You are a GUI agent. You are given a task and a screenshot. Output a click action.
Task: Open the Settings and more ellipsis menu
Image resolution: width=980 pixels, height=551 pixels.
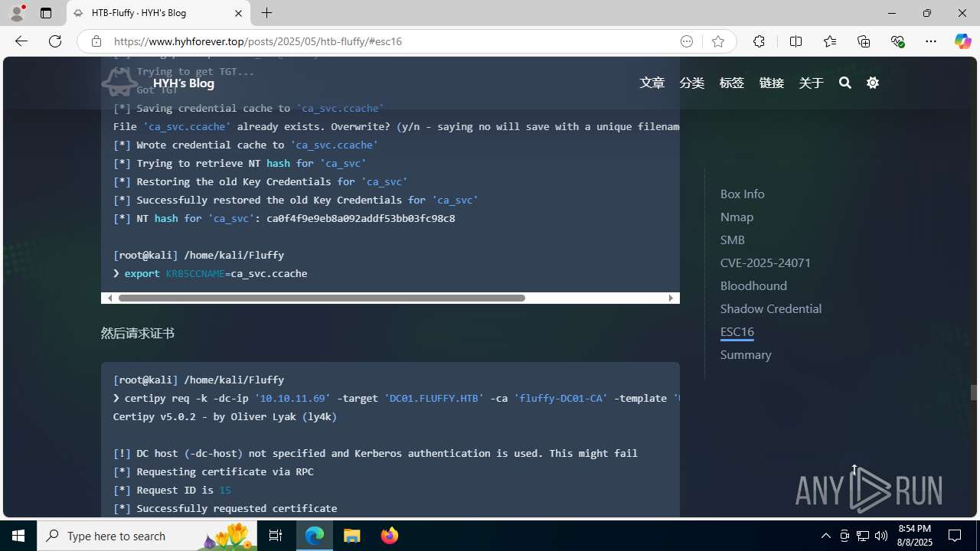931,41
